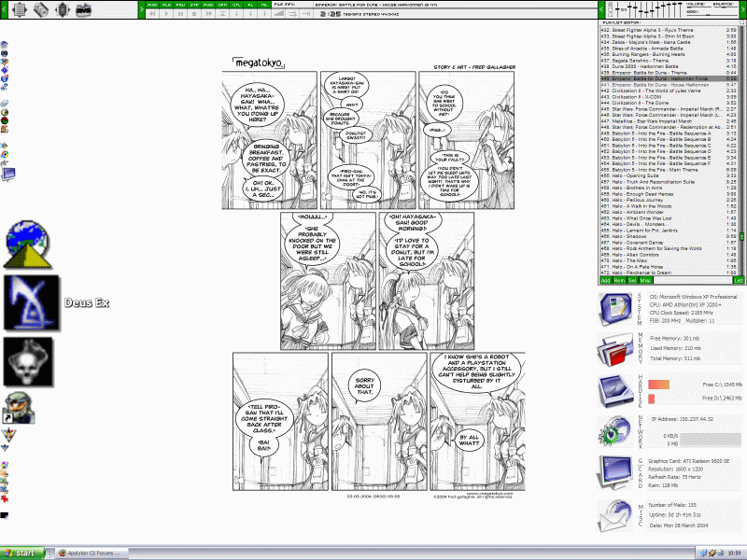Click the Hard Drive info icon

(617, 390)
